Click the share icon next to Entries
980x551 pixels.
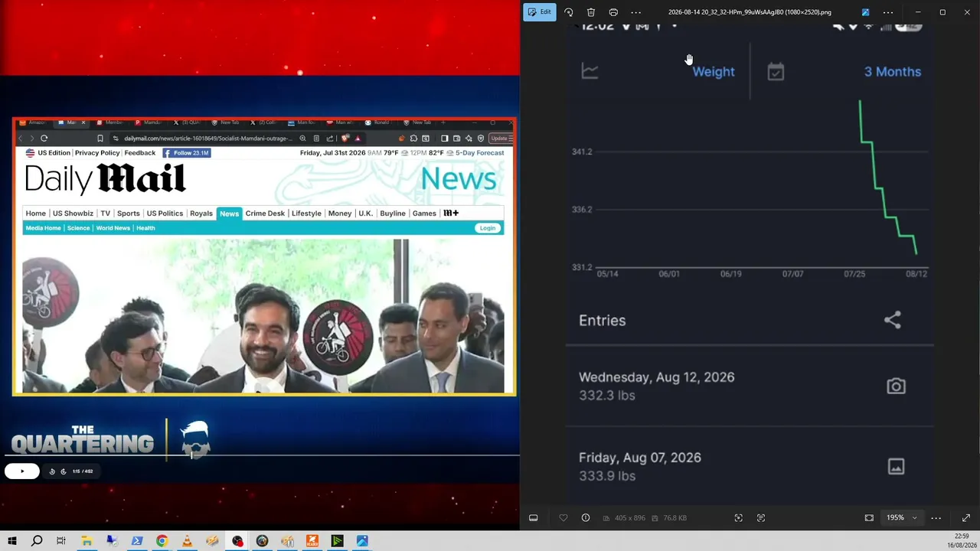point(893,320)
